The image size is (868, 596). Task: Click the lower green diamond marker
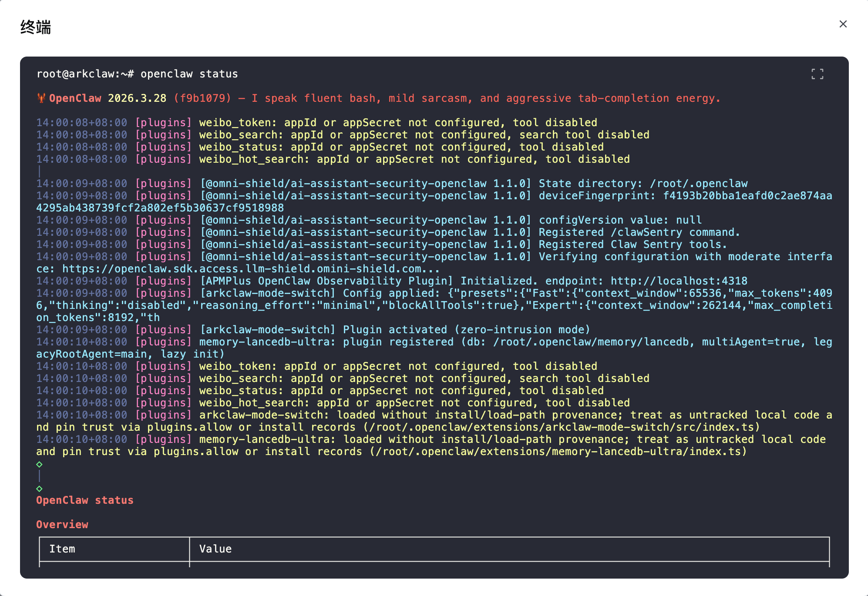[39, 489]
